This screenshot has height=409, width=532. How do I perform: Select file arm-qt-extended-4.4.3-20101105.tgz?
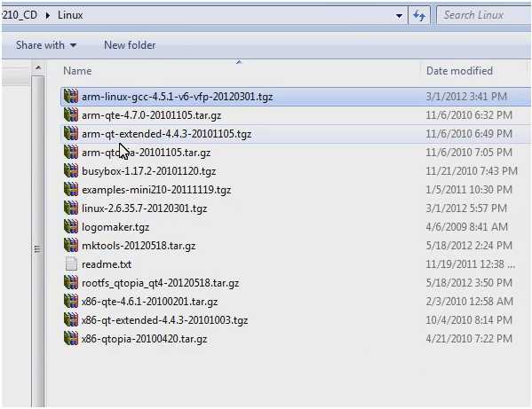point(167,134)
